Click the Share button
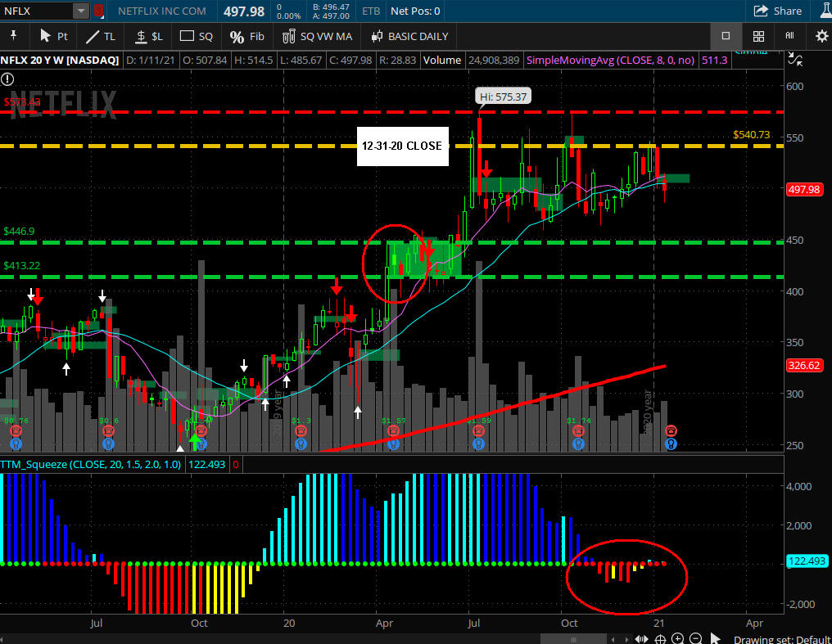832x644 pixels. [x=777, y=11]
